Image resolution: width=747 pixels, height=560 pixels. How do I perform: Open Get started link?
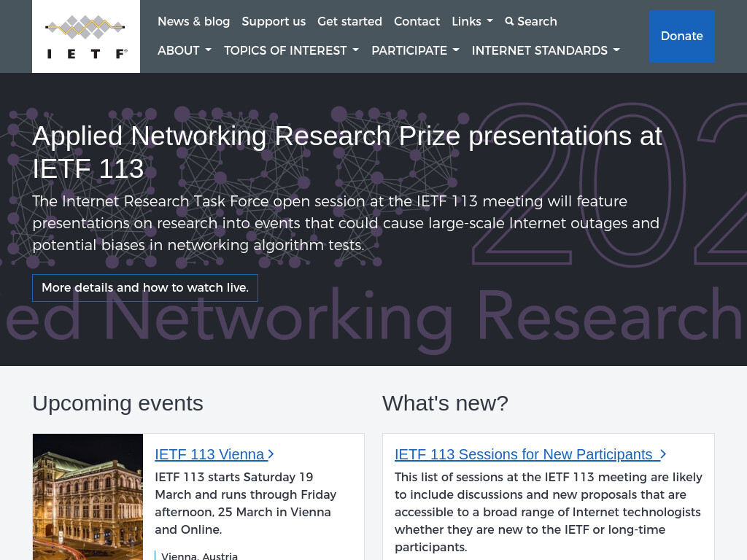coord(349,21)
